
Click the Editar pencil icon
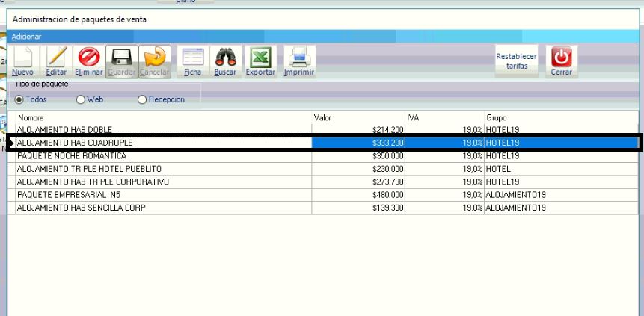(x=56, y=58)
